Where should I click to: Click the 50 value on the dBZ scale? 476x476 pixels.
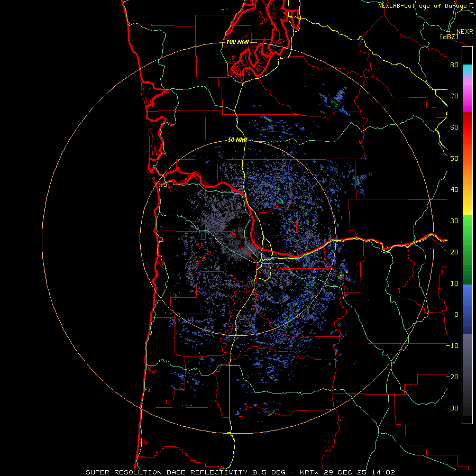(454, 159)
